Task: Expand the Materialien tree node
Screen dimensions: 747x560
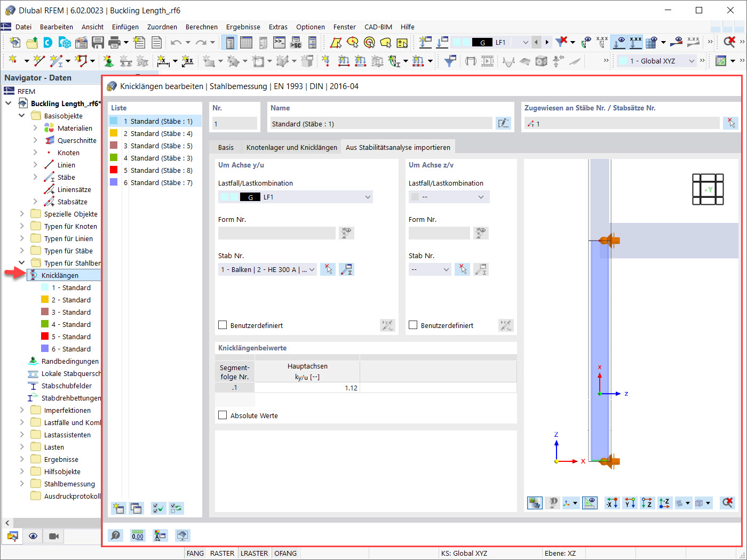Action: (x=35, y=128)
